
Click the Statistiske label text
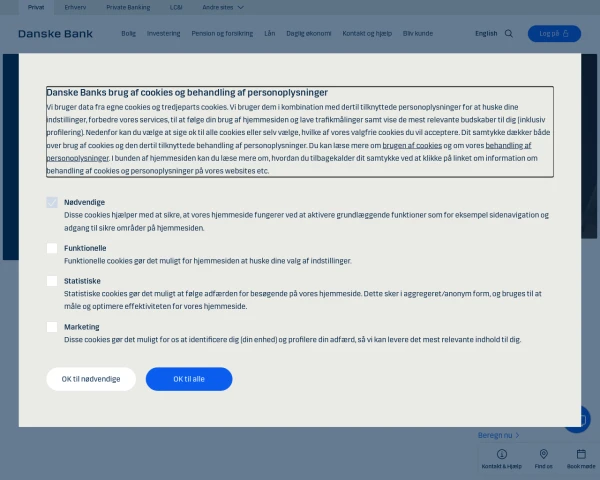click(82, 281)
